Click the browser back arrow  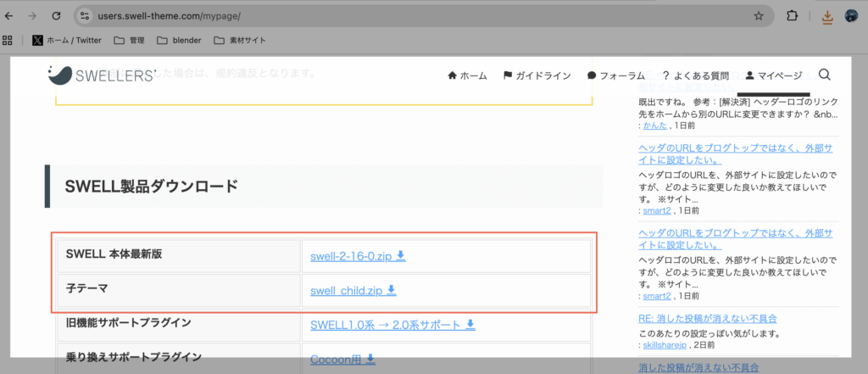[x=9, y=15]
